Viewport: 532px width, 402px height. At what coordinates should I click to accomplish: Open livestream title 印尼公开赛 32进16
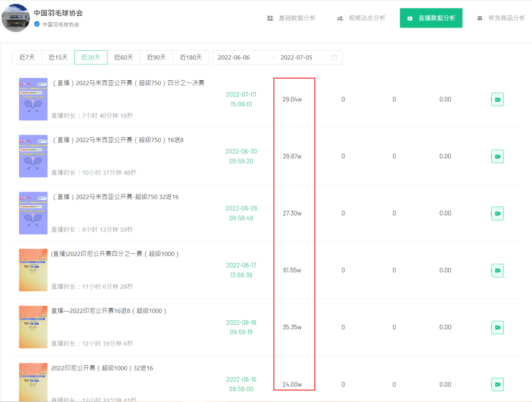tap(102, 368)
